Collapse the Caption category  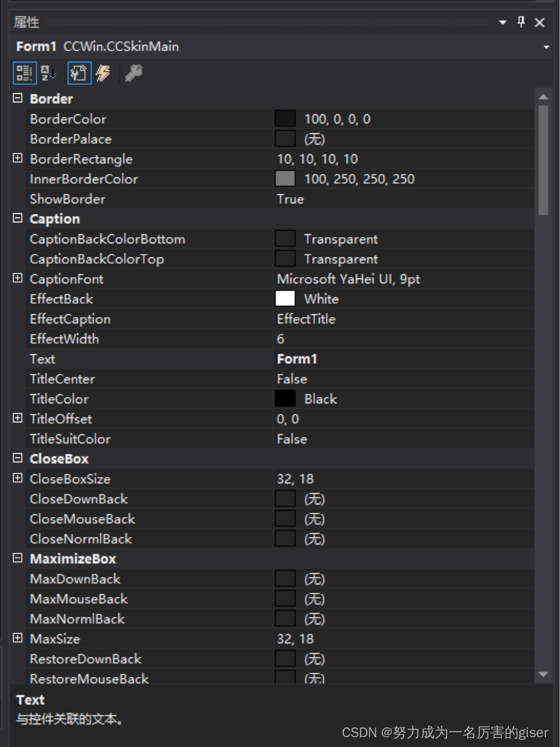pos(18,218)
